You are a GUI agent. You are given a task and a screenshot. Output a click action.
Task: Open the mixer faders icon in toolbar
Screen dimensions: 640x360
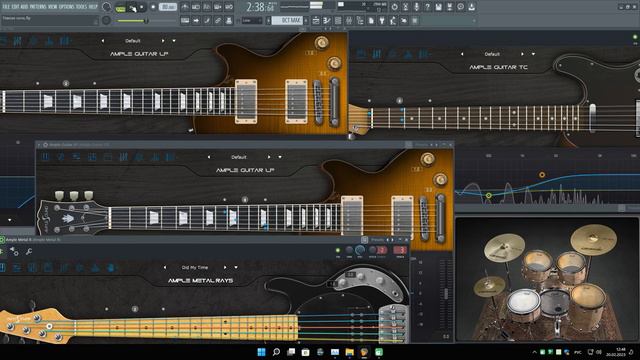coord(349,20)
